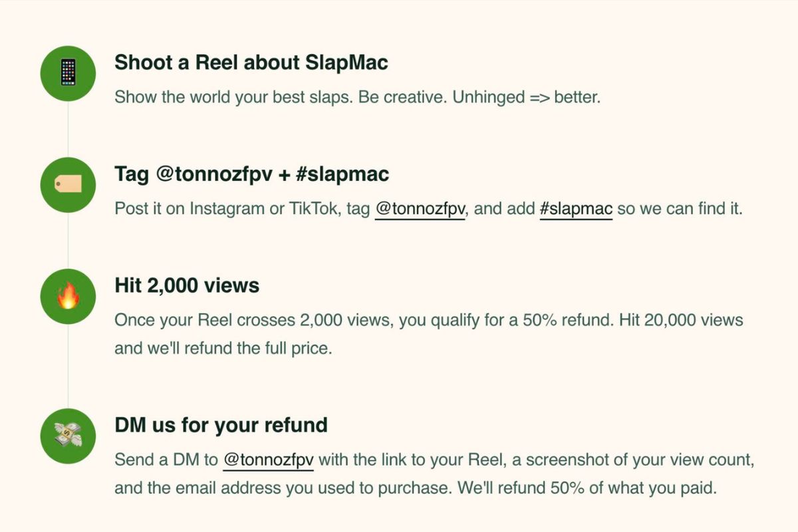The image size is (798, 532).
Task: Click 'We'll refund 50% of what you paid' text
Action: pyautogui.click(x=587, y=488)
